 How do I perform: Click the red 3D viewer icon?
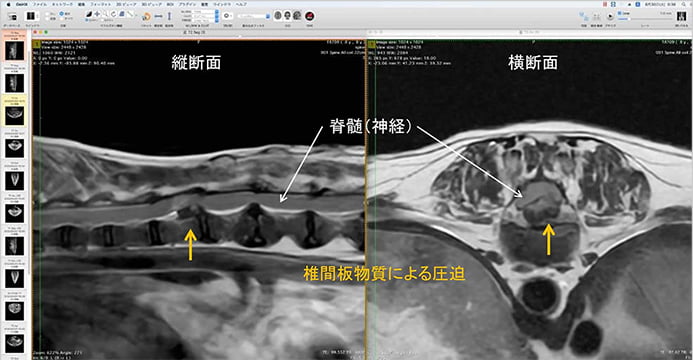click(x=309, y=16)
